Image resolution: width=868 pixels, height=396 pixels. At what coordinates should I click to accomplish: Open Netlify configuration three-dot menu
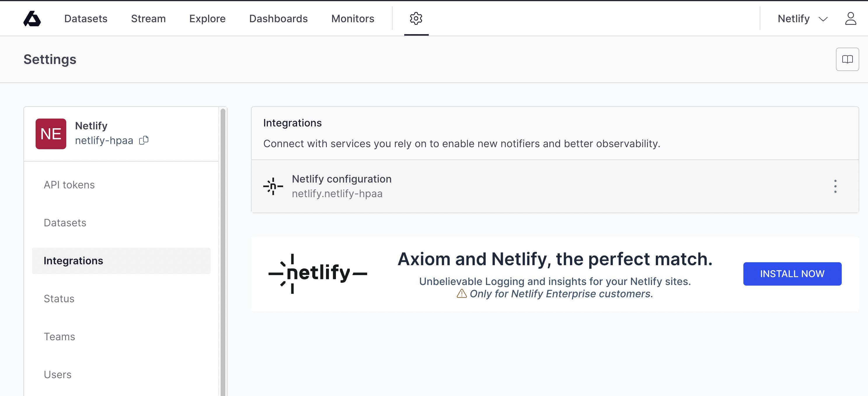pyautogui.click(x=835, y=186)
